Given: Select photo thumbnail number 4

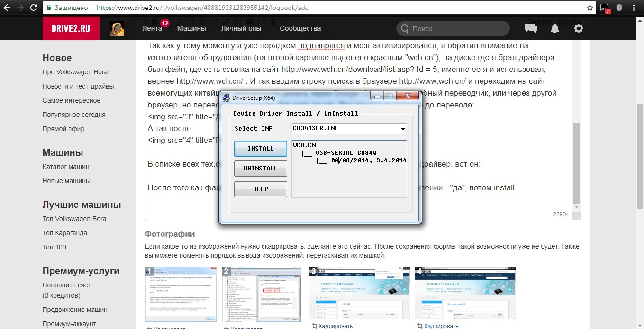Looking at the screenshot, I should tap(465, 293).
